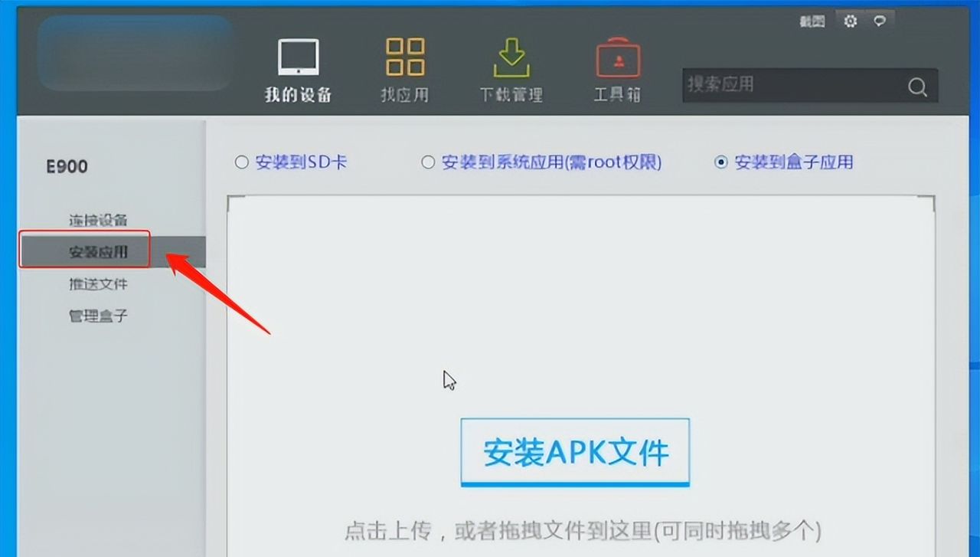The height and width of the screenshot is (557, 980).
Task: Click the search magnifier icon
Action: pos(916,87)
